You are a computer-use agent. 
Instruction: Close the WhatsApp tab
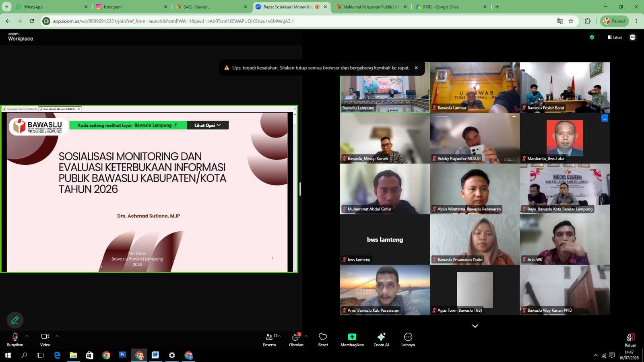pos(86,7)
